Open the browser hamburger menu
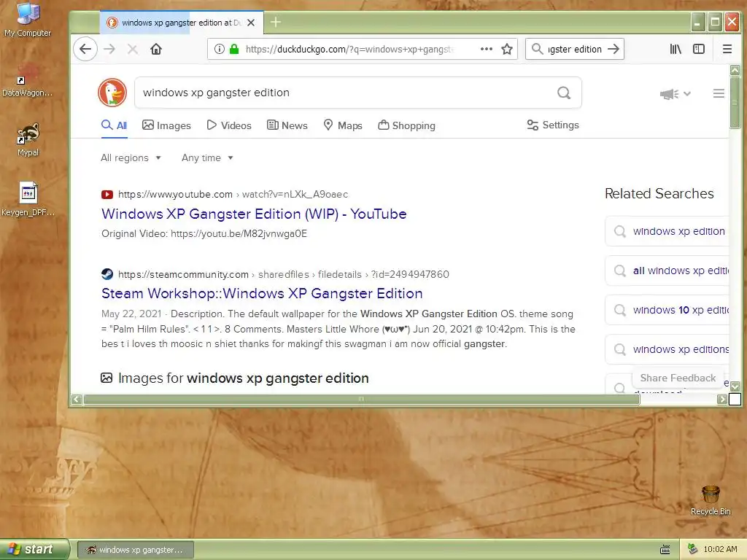 727,49
